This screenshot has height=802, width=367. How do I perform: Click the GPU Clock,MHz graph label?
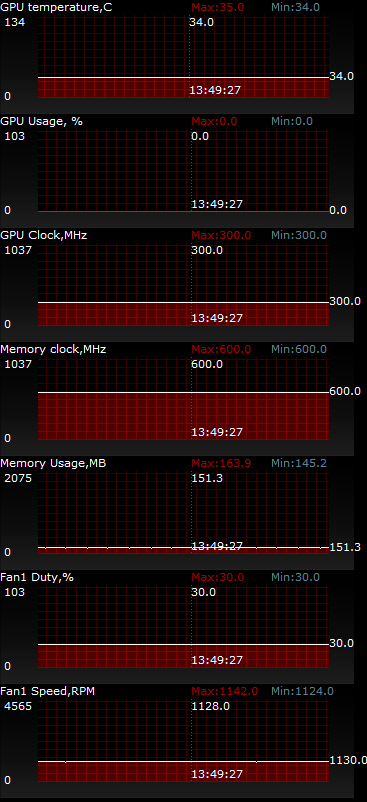click(44, 235)
